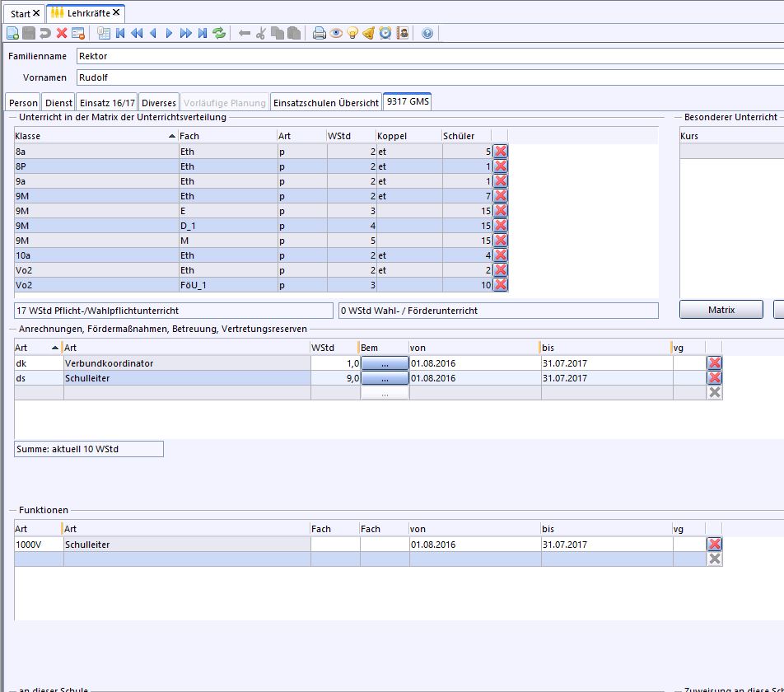Click the Fach column header in matrix table
Viewport: 784px width, 692px height.
(x=227, y=136)
